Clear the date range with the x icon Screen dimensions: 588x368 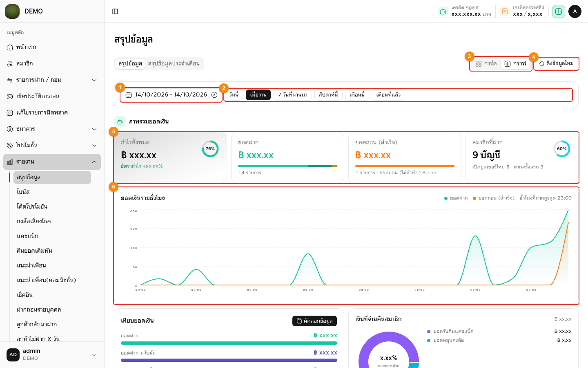(214, 95)
